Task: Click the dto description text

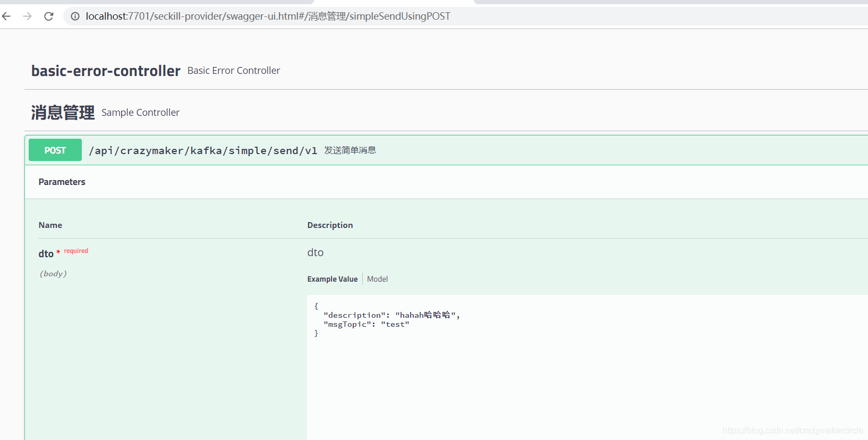Action: pos(316,252)
